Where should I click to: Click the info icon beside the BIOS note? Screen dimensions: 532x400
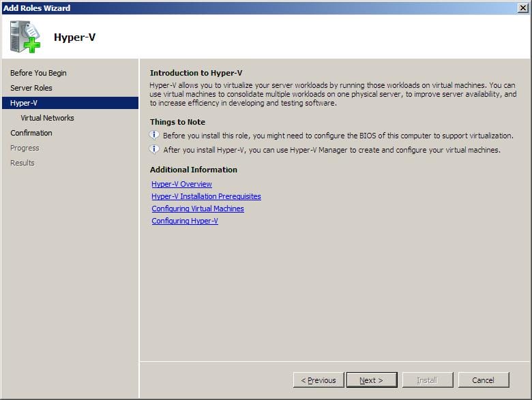tap(155, 135)
